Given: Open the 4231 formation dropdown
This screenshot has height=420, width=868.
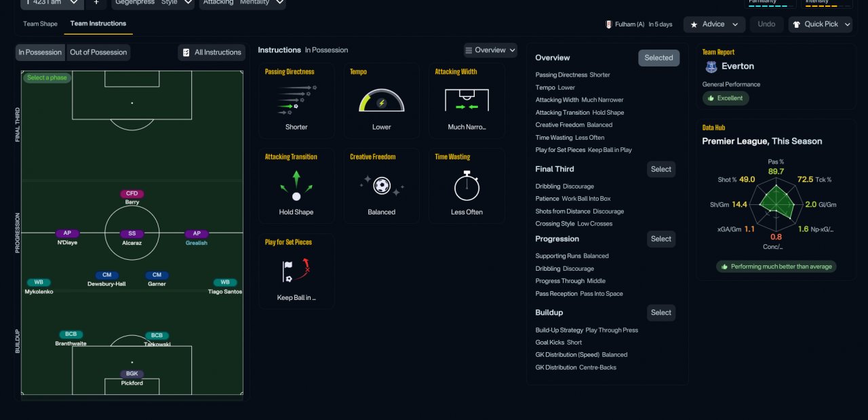Looking at the screenshot, I should 53,3.
